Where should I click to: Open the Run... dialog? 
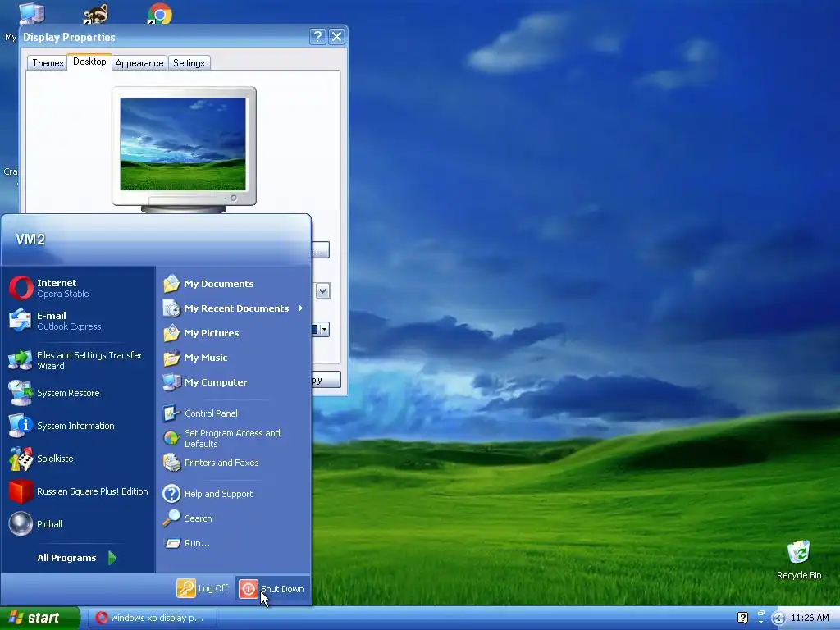coord(234,543)
